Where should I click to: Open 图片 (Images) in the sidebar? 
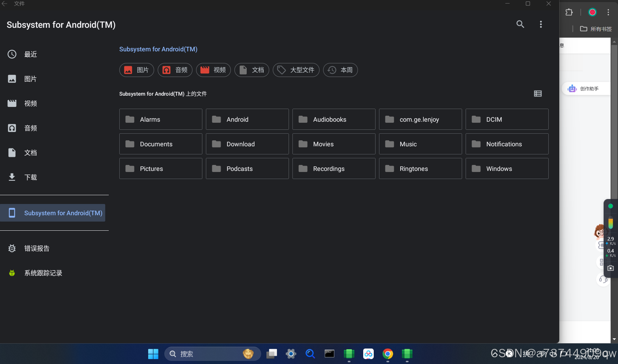(54, 79)
